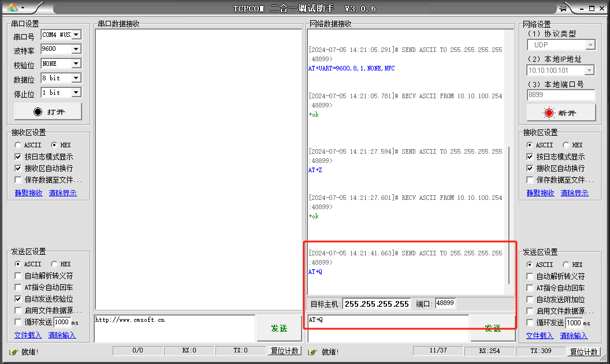Click the network status icon beside right 就绪
The image size is (610, 364).
pyautogui.click(x=312, y=351)
